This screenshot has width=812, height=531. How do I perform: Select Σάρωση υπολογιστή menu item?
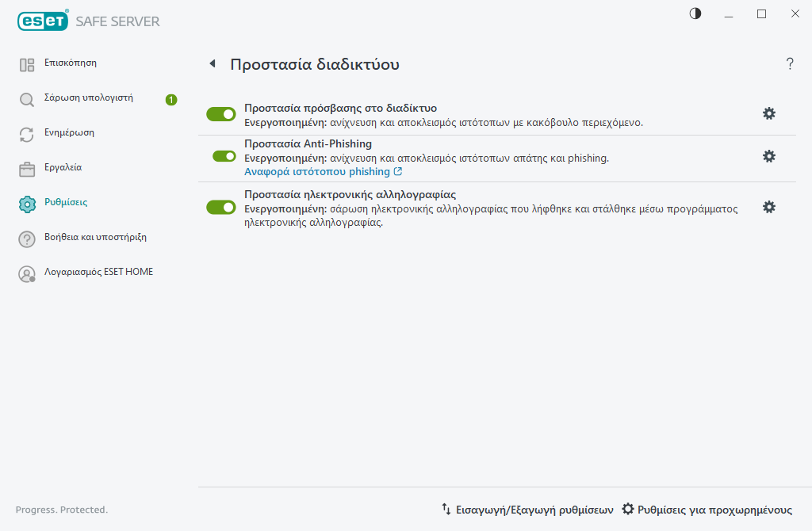click(88, 98)
